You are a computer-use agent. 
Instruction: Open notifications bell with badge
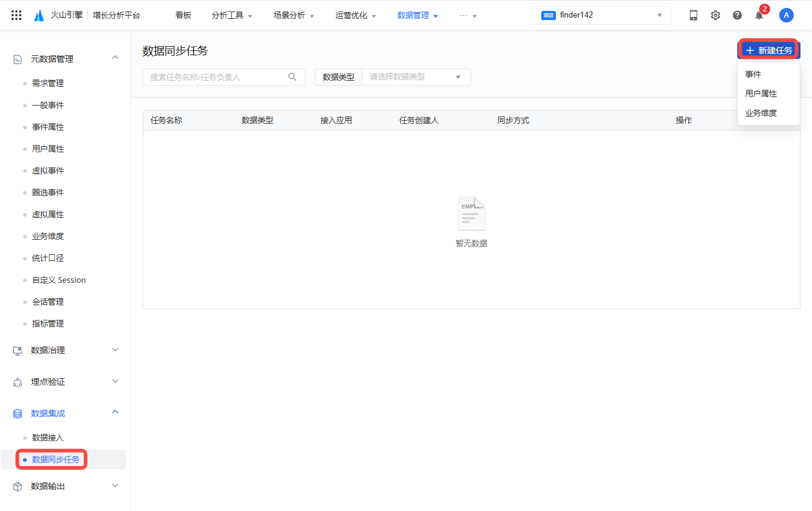(x=759, y=15)
